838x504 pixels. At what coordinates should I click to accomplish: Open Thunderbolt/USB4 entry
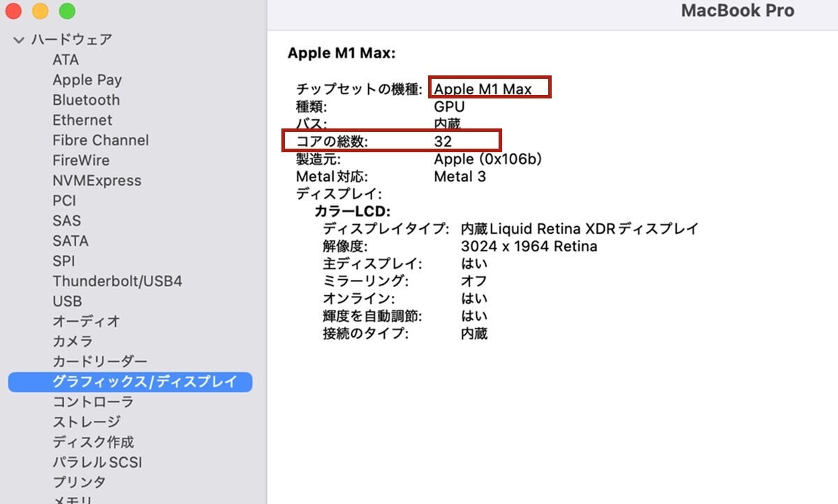[x=117, y=281]
